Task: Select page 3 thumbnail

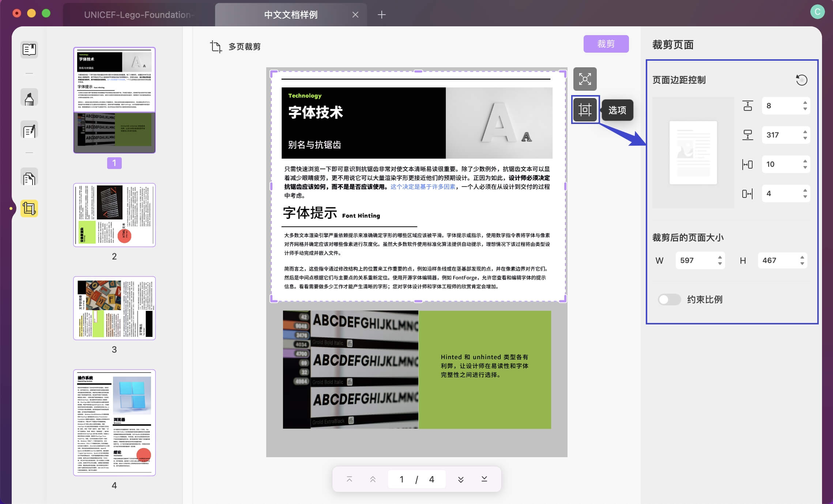Action: tap(114, 308)
